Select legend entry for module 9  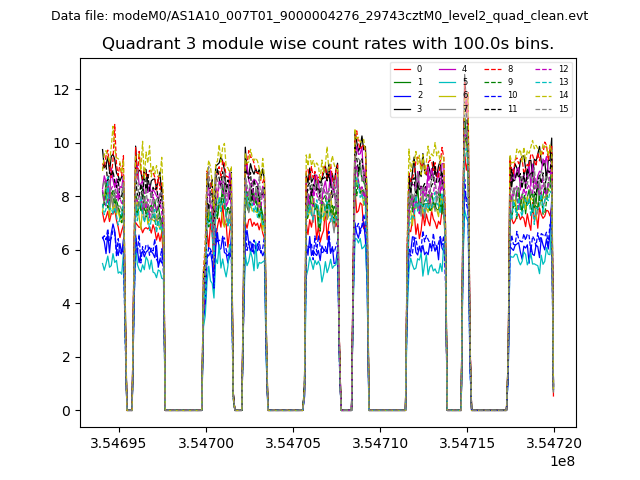coord(493,82)
